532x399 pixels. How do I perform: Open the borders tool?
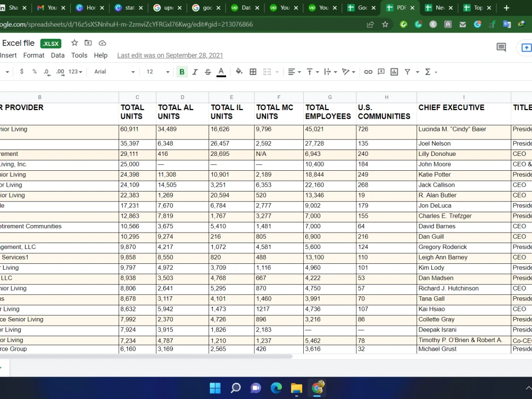(x=253, y=72)
